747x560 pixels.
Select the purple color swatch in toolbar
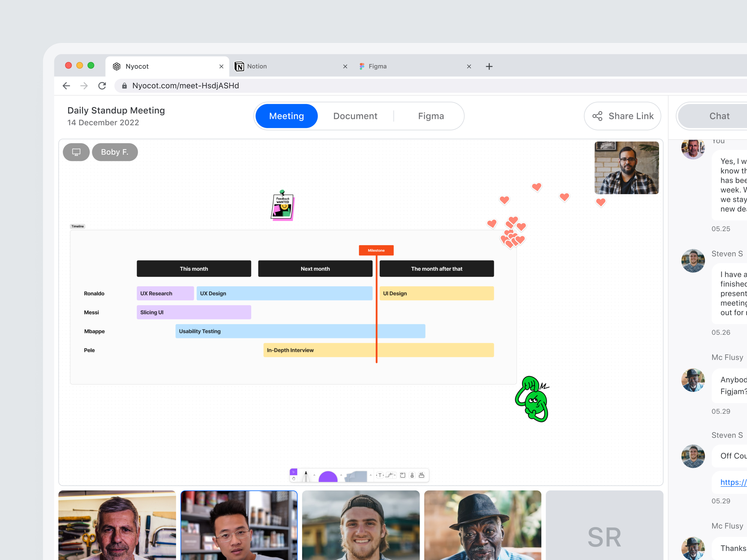(x=328, y=476)
